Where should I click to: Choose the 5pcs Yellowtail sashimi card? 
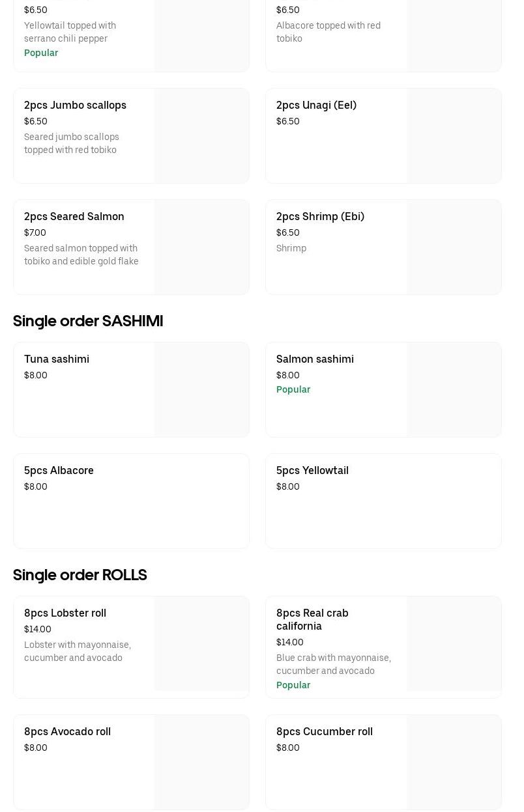(x=383, y=501)
